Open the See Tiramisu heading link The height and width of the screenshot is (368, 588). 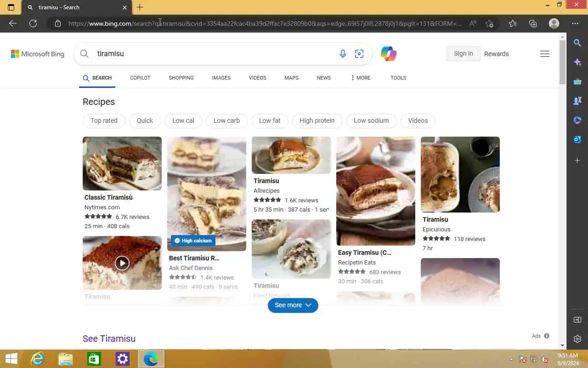pyautogui.click(x=109, y=339)
